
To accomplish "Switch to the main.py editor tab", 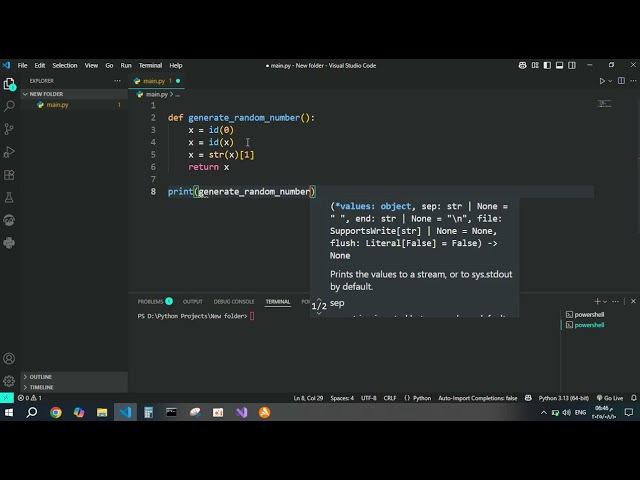I will pos(156,81).
